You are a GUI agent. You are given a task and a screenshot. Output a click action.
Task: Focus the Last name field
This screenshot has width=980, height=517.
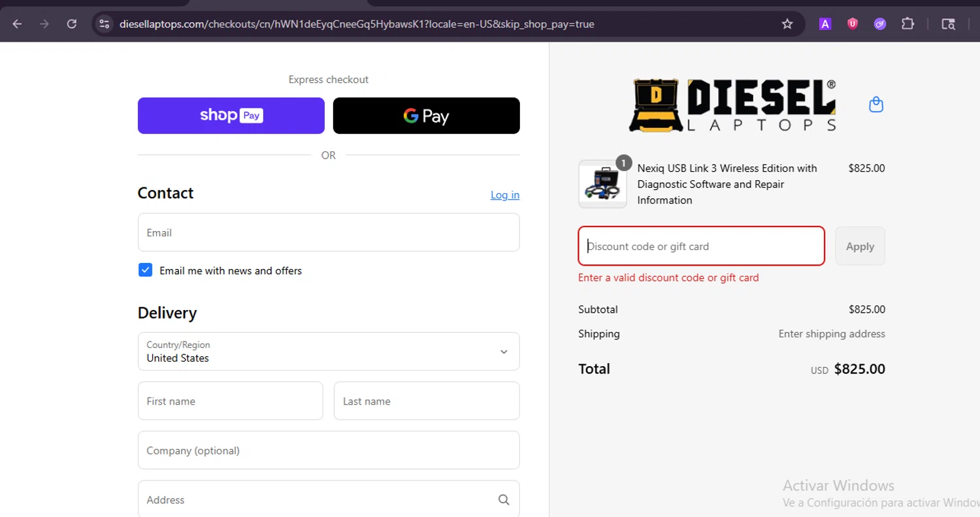click(x=427, y=401)
